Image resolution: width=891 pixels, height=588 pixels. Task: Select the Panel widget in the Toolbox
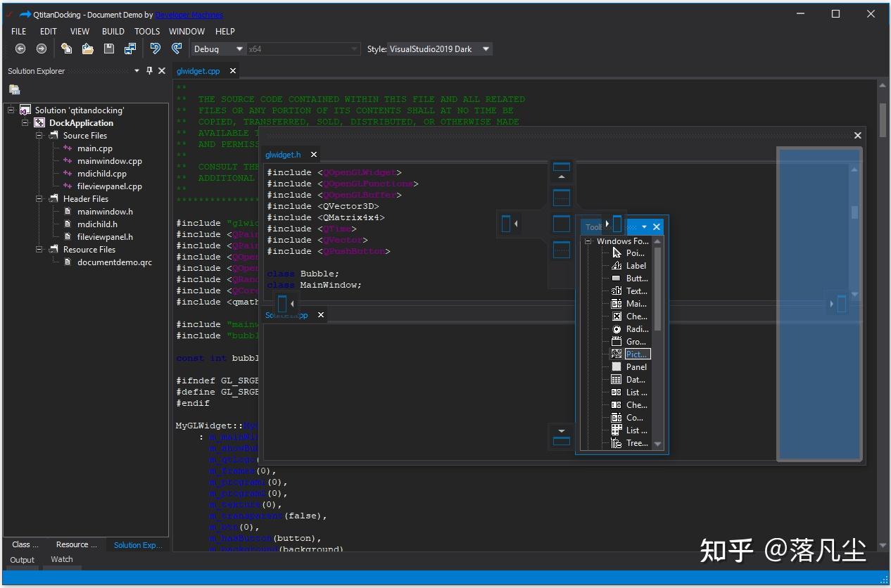634,366
